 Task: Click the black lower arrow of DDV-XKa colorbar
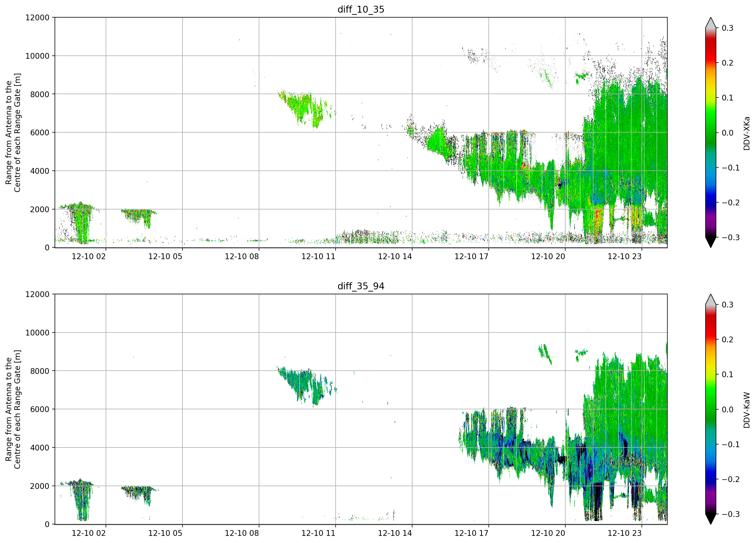[x=711, y=242]
